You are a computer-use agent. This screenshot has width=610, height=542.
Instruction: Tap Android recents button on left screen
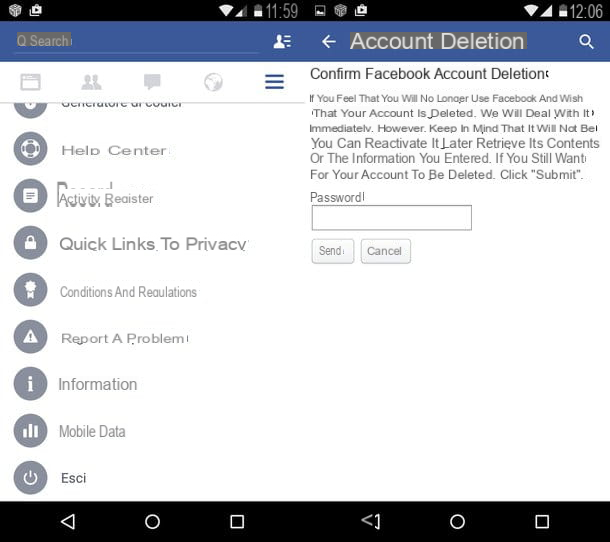coord(237,521)
